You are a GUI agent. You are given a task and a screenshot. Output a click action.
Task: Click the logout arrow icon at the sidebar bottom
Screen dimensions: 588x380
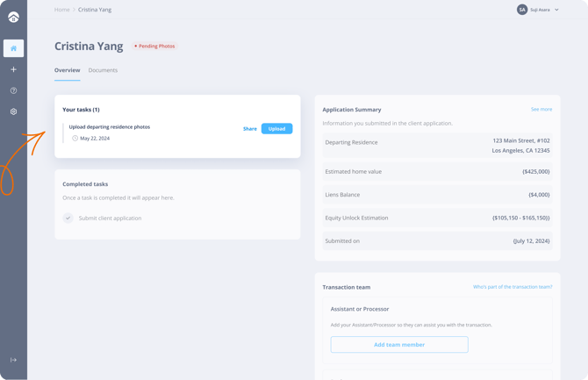[13, 360]
